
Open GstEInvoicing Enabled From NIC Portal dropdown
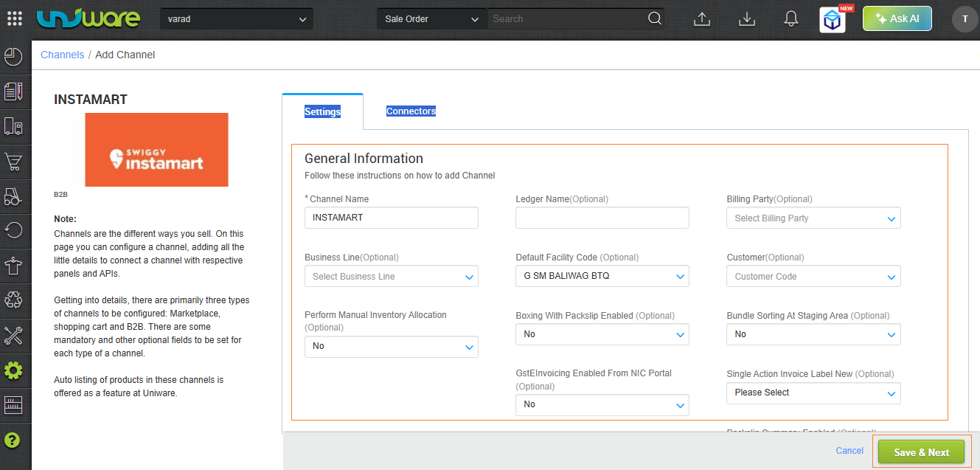(x=602, y=405)
